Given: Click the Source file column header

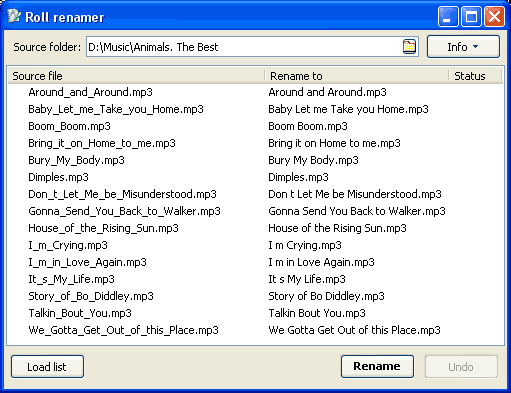Looking at the screenshot, I should [136, 76].
